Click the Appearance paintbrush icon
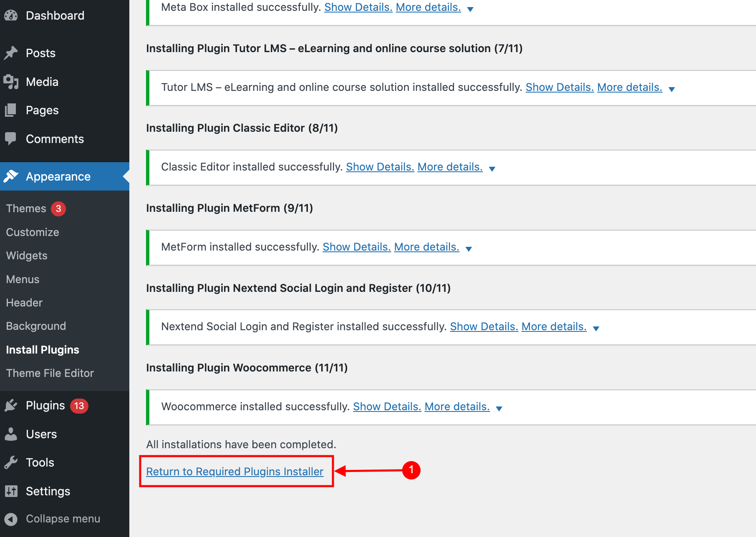756x537 pixels. [11, 176]
